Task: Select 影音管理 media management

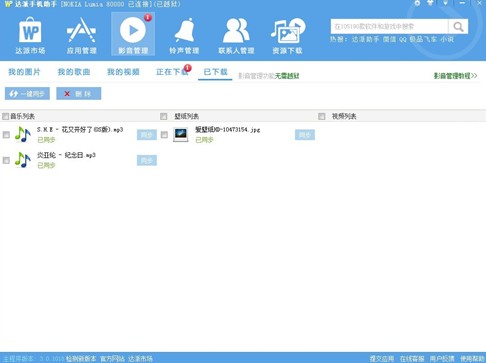Action: point(133,34)
